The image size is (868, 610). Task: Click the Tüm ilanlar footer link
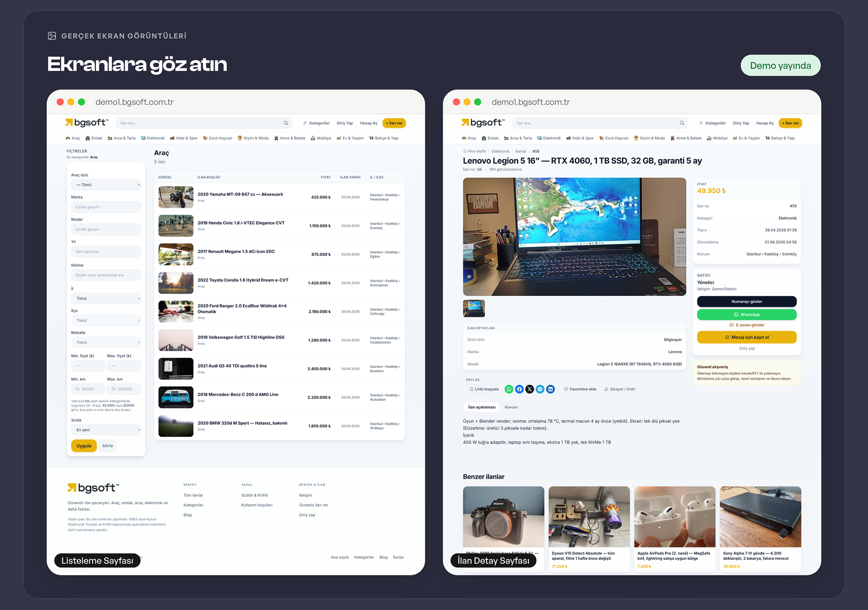pos(193,495)
